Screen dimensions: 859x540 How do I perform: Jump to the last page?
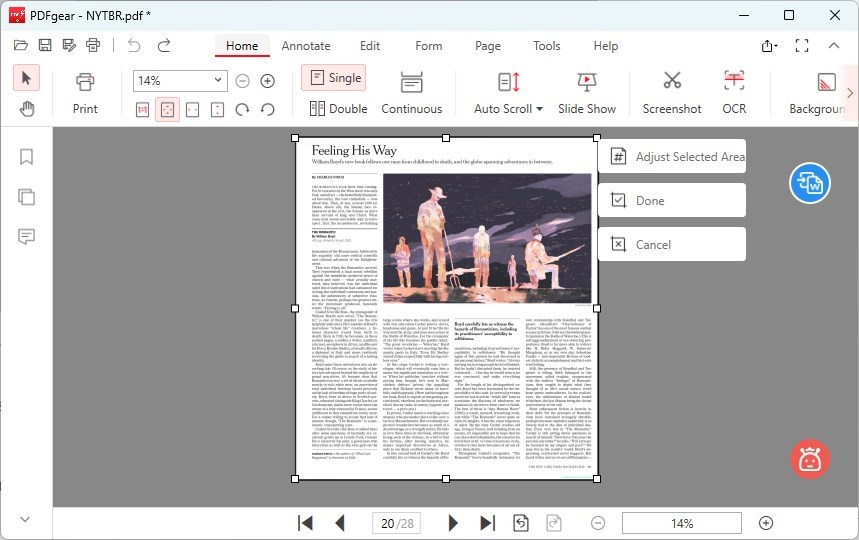pyautogui.click(x=488, y=523)
